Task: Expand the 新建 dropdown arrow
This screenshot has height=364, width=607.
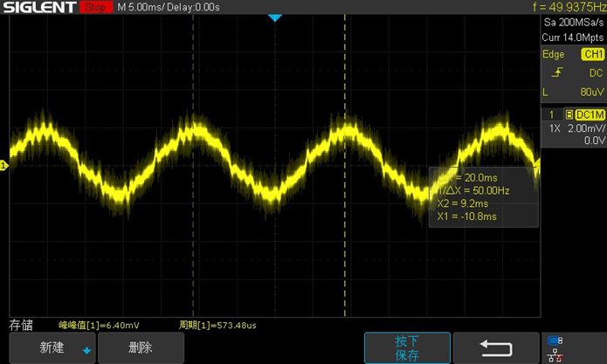Action: 86,350
